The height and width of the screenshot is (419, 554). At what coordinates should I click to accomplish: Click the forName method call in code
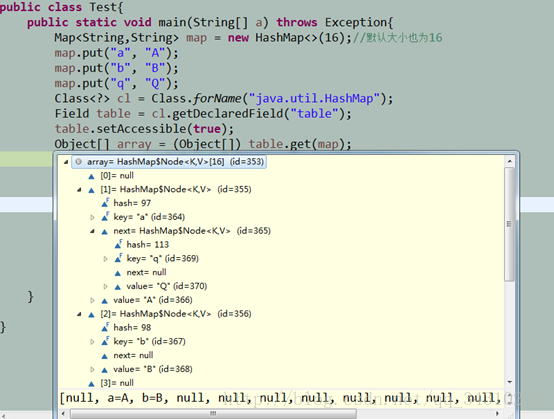pos(217,98)
